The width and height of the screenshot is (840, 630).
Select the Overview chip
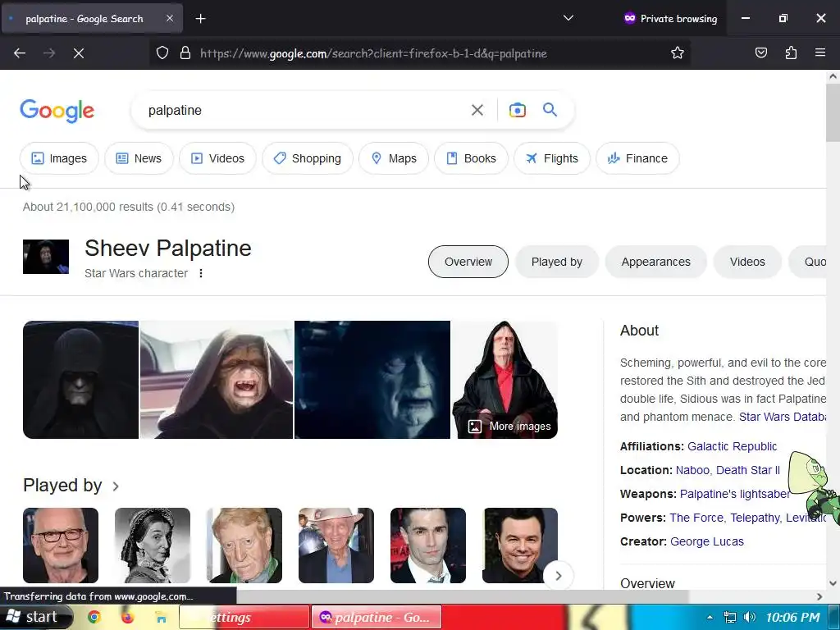(x=468, y=262)
